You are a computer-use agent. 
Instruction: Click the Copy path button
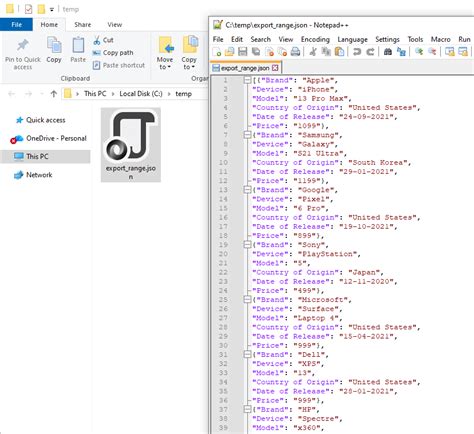coord(113,53)
